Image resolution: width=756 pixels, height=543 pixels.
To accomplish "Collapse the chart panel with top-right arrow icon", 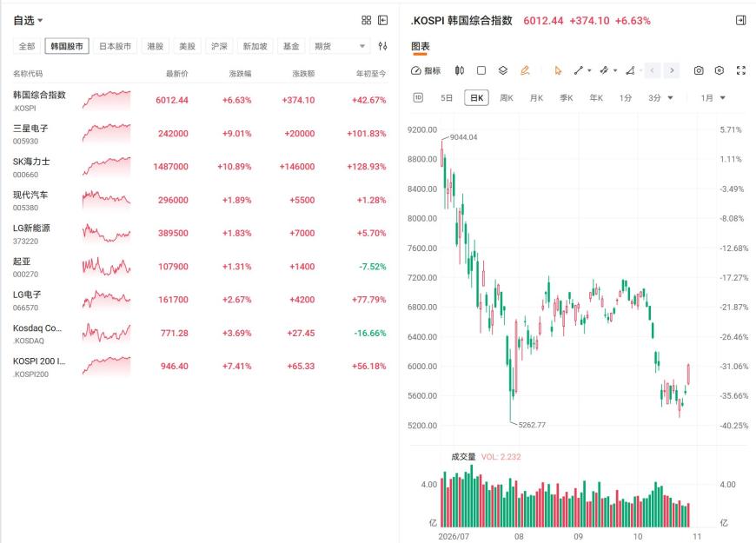I will pos(741,20).
